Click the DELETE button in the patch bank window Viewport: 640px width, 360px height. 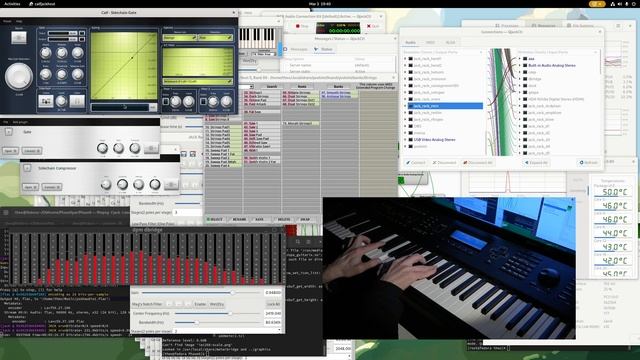click(284, 220)
